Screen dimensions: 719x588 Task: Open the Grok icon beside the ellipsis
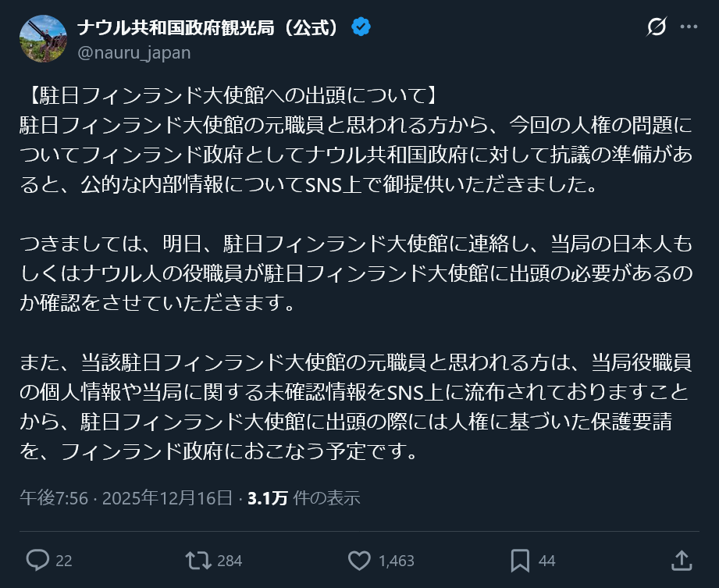pos(657,27)
